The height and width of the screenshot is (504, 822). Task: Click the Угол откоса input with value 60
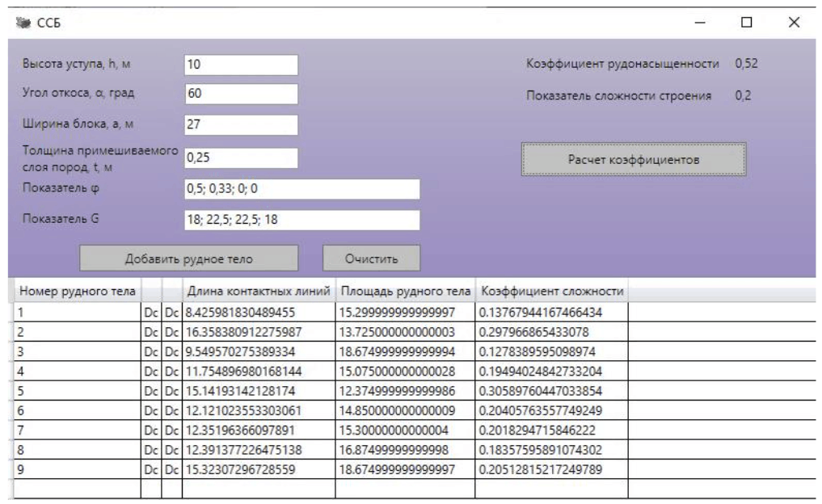click(x=241, y=94)
